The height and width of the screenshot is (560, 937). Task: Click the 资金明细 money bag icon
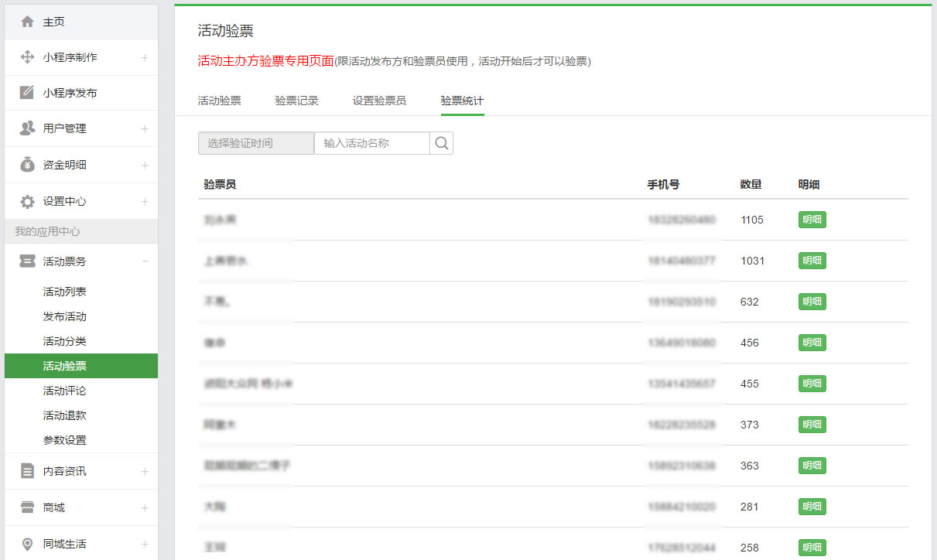point(27,165)
